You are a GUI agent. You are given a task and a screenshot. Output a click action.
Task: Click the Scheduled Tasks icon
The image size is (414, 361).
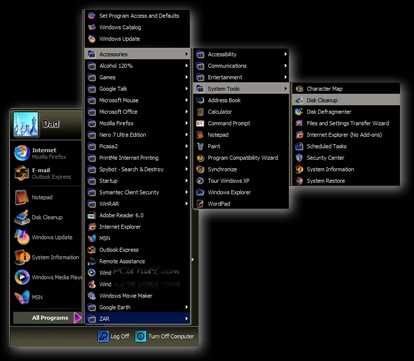[x=299, y=146]
